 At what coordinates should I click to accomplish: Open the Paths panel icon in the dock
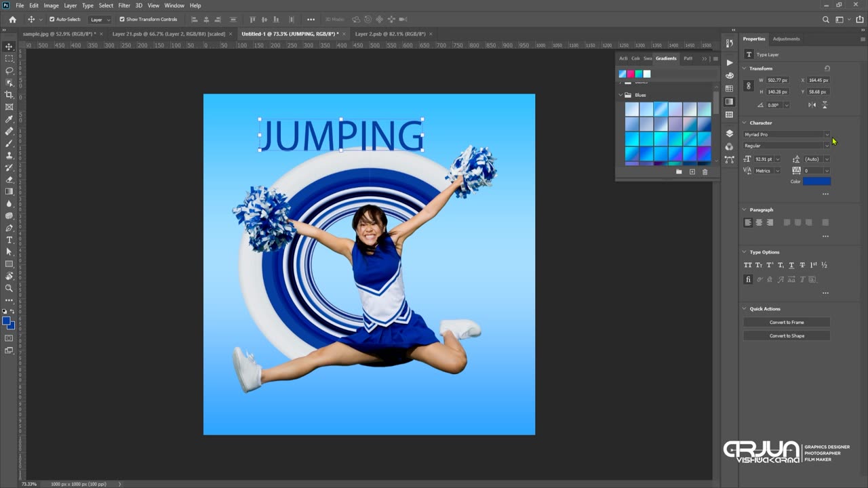[x=729, y=160]
